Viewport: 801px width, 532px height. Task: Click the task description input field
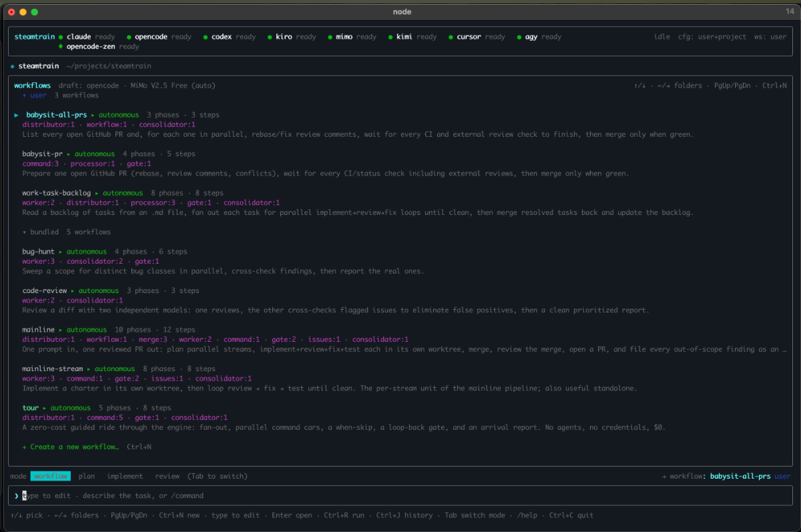point(400,496)
